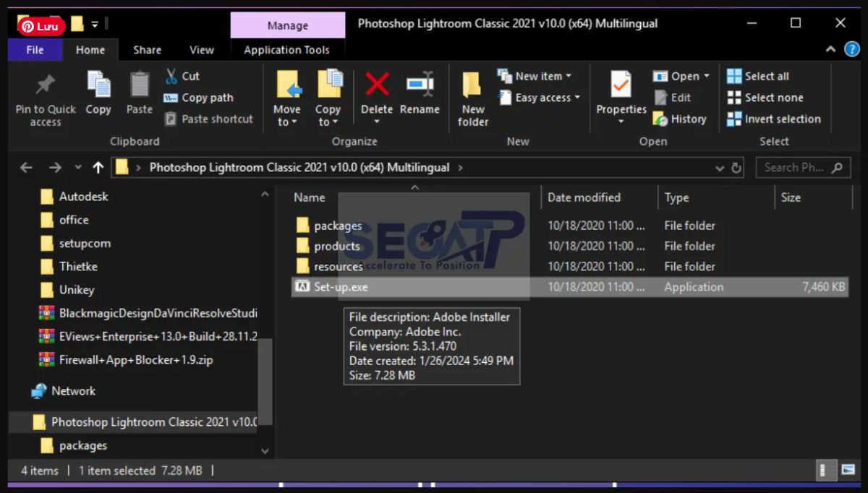The height and width of the screenshot is (493, 868).
Task: Choose Select none from ribbon
Action: 768,97
